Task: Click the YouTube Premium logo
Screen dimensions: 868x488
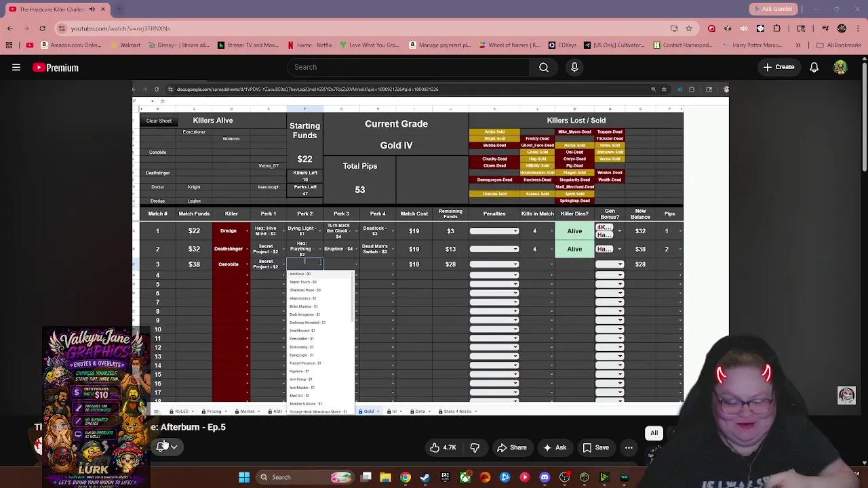Action: click(56, 68)
